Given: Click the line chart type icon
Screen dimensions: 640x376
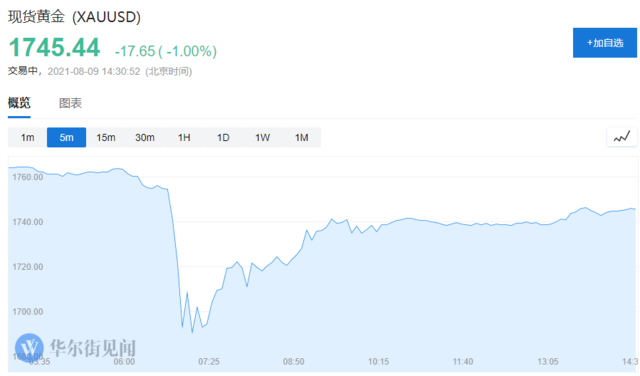Looking at the screenshot, I should 622,137.
